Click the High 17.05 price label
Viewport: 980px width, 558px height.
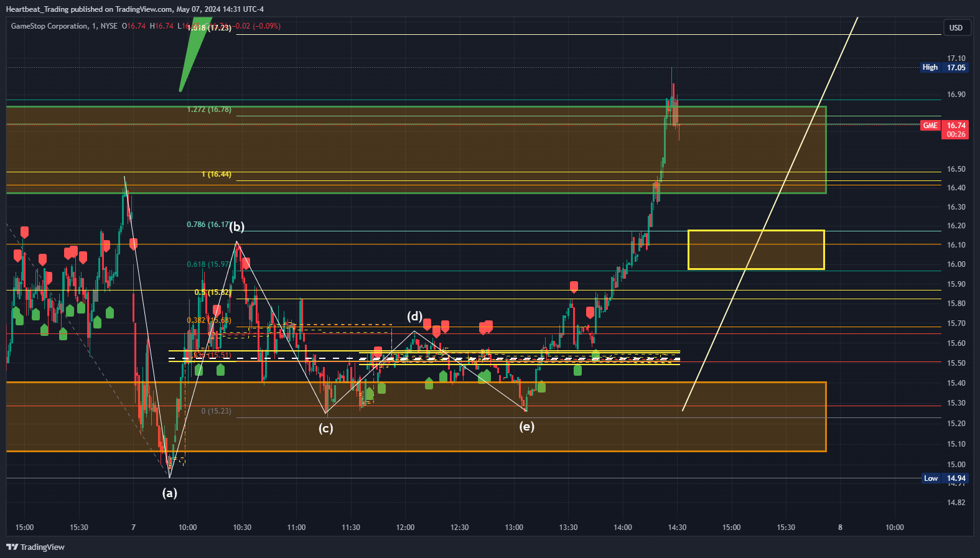tap(944, 67)
